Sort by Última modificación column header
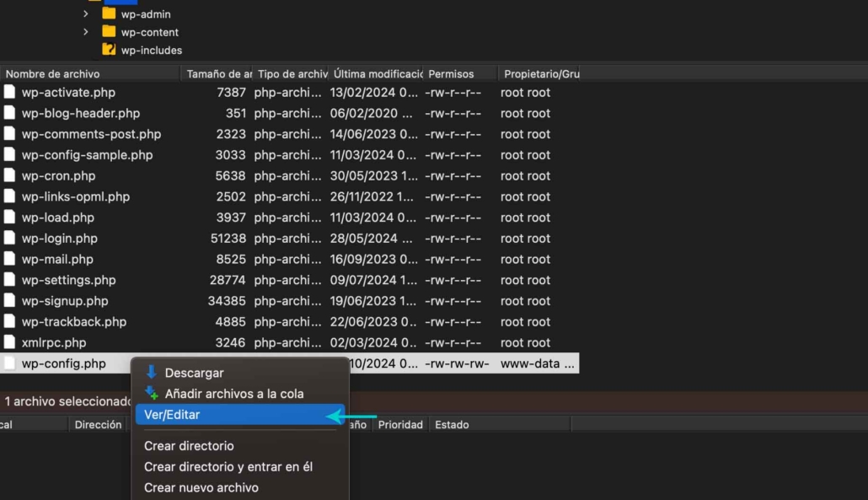This screenshot has height=500, width=868. (375, 74)
